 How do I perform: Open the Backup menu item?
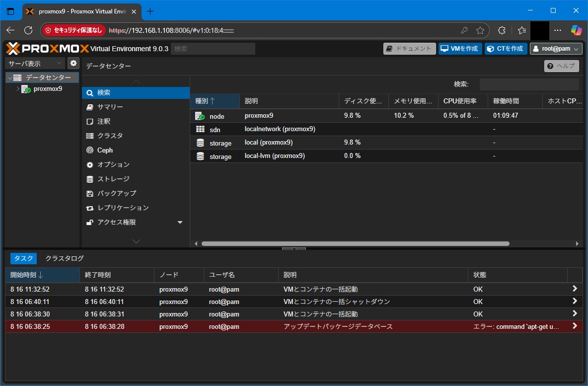click(x=136, y=194)
